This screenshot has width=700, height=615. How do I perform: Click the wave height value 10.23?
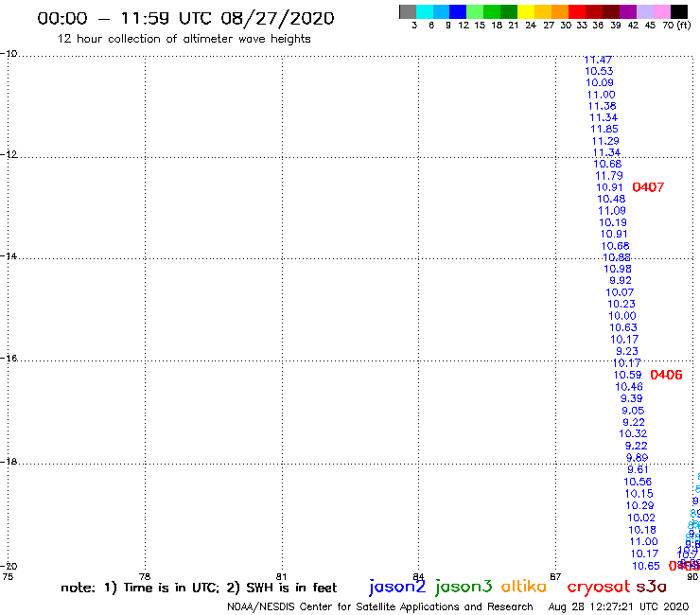(621, 304)
